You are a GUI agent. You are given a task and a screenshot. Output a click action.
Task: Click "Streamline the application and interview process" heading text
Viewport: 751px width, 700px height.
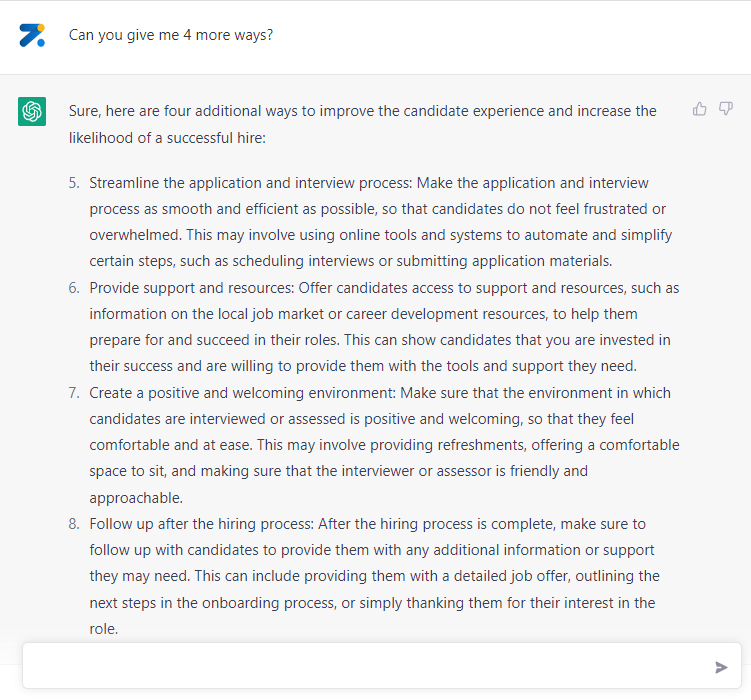click(x=250, y=183)
